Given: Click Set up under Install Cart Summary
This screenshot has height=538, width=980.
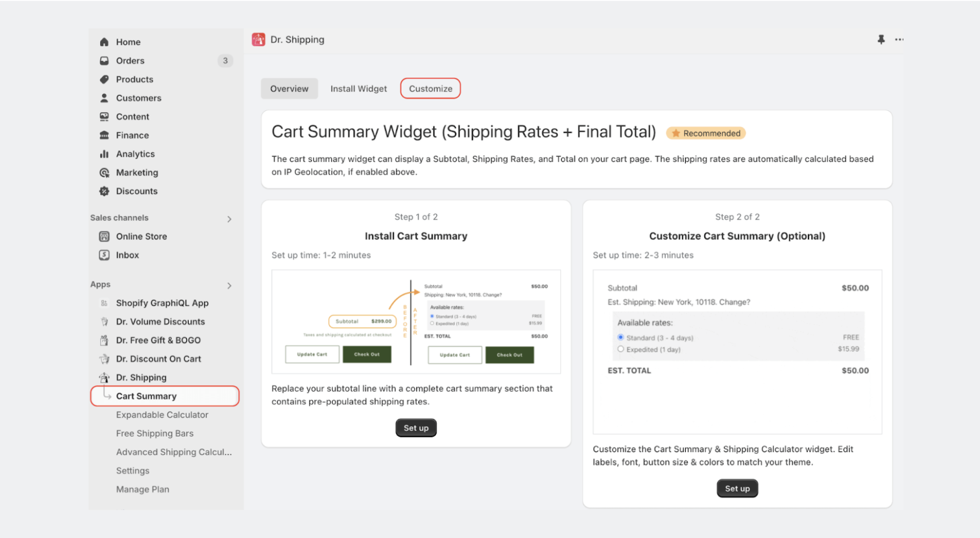Looking at the screenshot, I should pyautogui.click(x=416, y=428).
